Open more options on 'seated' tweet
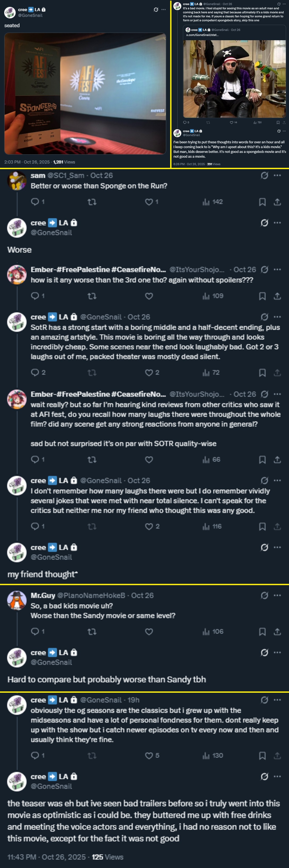The image size is (289, 868). click(164, 9)
